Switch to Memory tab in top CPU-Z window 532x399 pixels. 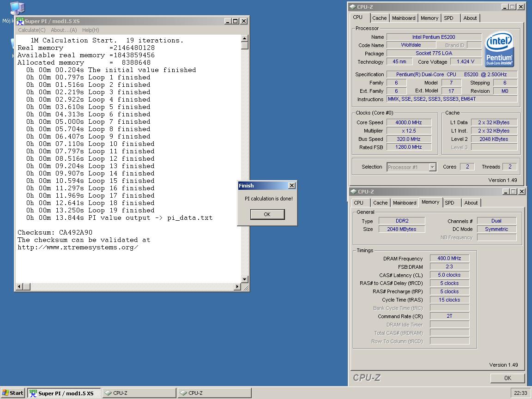click(x=429, y=18)
